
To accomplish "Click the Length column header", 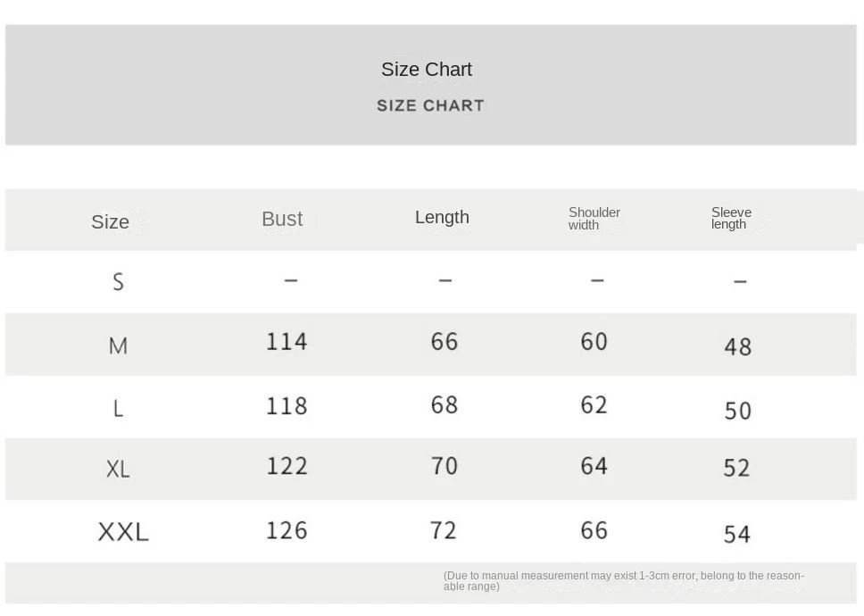I will [442, 217].
